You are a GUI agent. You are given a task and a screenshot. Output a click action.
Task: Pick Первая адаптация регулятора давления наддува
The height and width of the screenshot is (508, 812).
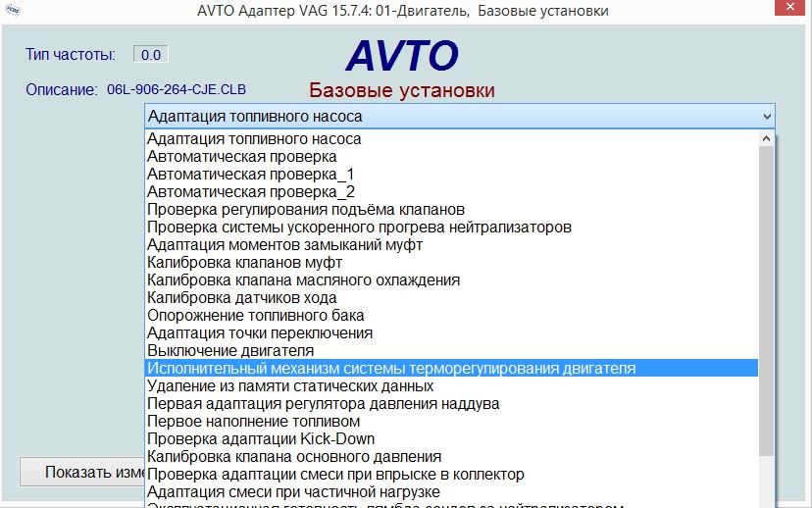click(451, 403)
